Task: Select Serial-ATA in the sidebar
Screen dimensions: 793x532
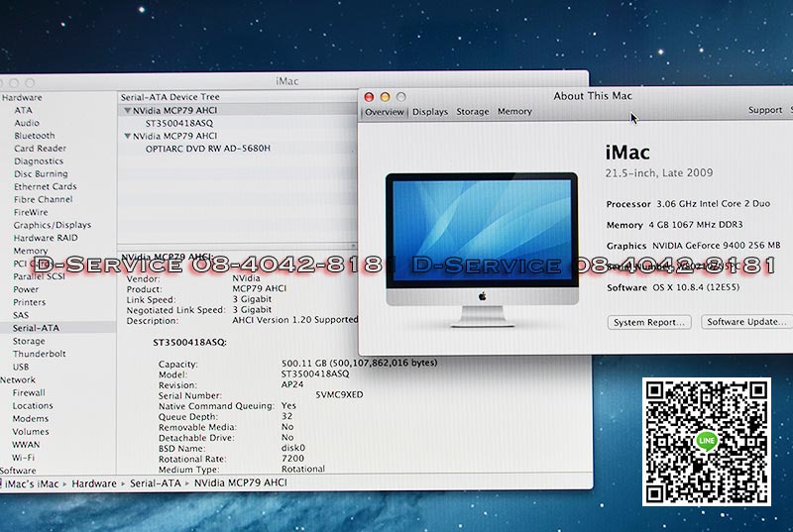Action: click(36, 328)
